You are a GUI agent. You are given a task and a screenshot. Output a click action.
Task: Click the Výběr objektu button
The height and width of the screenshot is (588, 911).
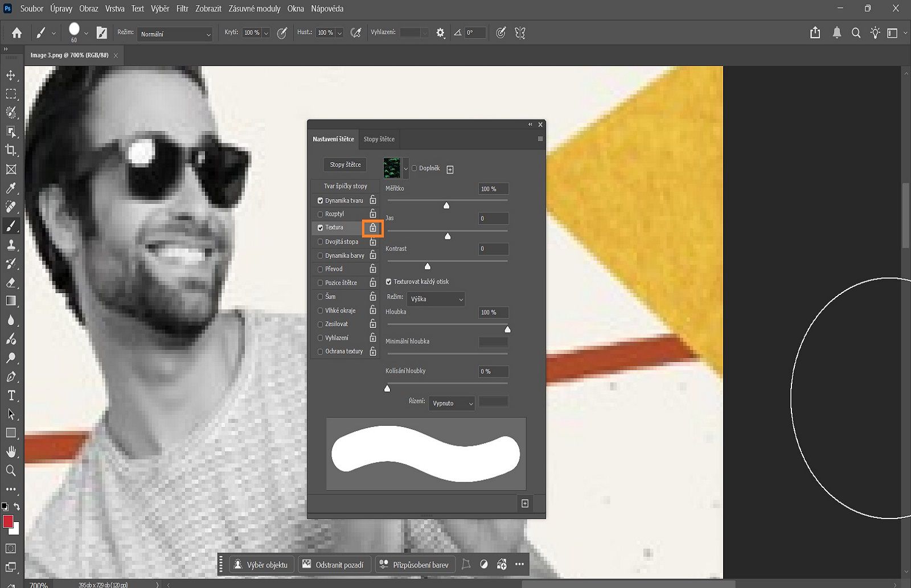click(x=262, y=564)
